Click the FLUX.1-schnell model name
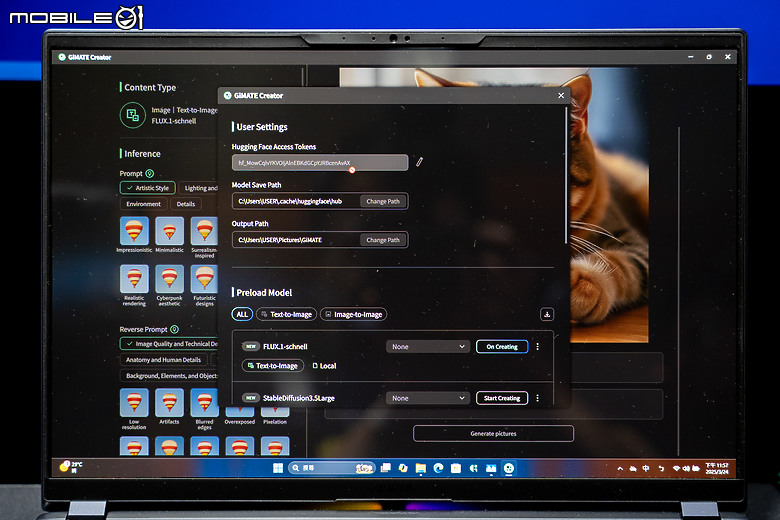 coord(285,346)
